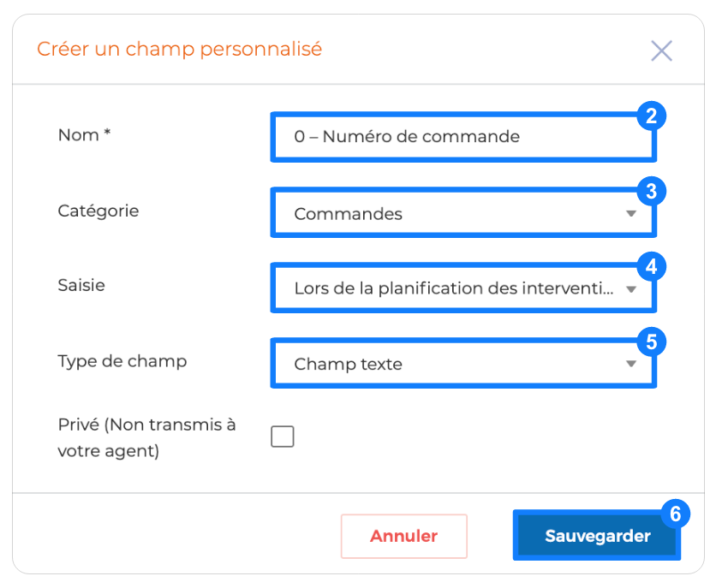This screenshot has height=588, width=716.
Task: Click the step 3 number badge
Action: tap(652, 191)
